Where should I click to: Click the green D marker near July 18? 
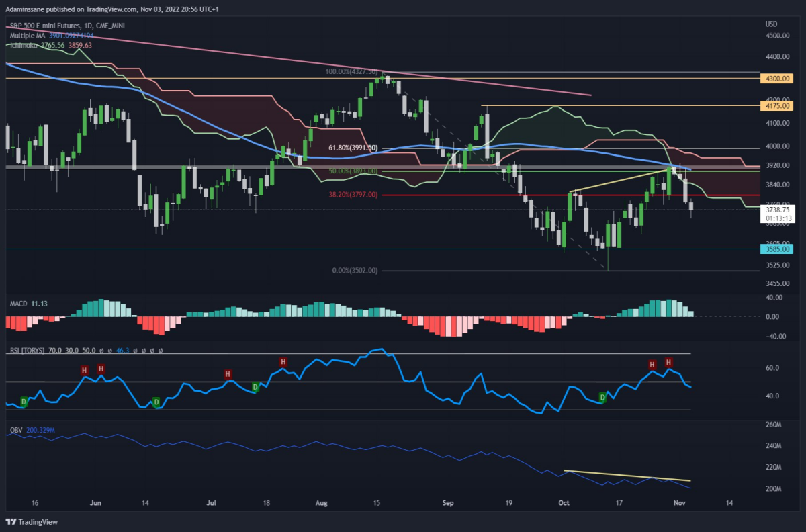[x=255, y=386]
